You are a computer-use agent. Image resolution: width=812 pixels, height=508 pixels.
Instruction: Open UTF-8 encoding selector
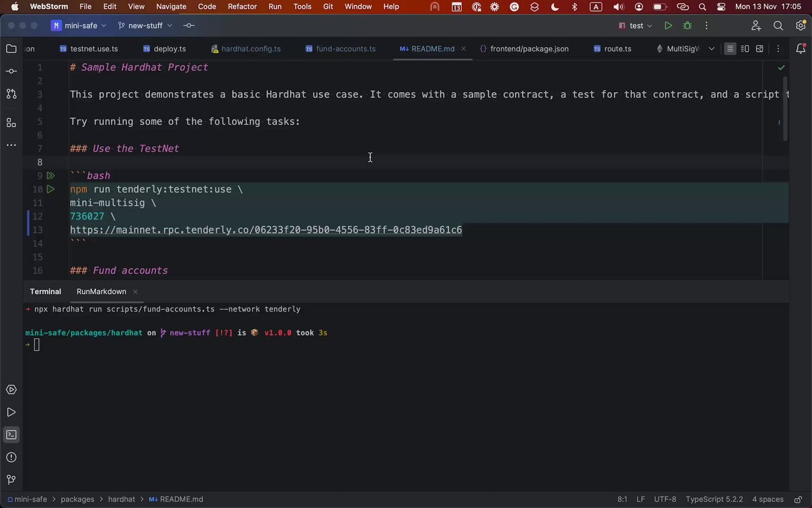point(665,499)
